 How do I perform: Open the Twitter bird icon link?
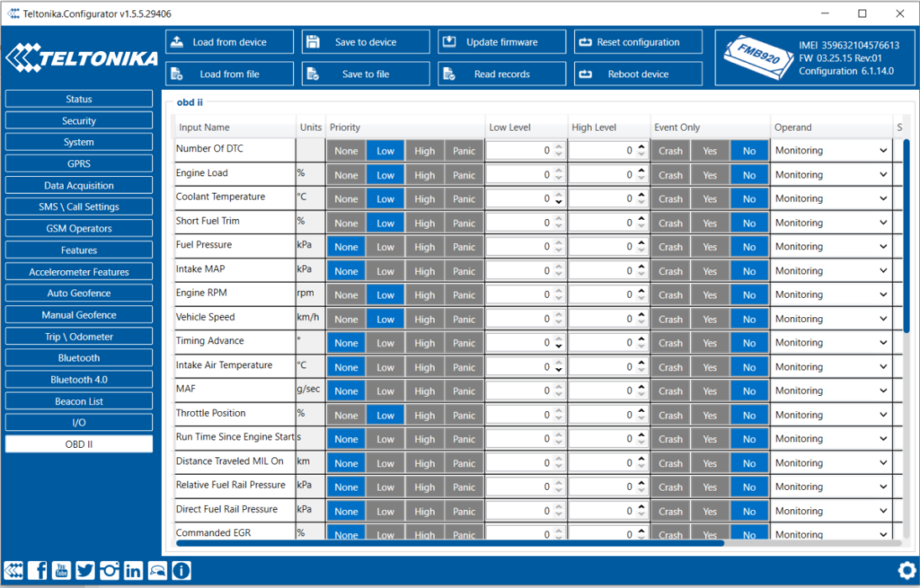coord(85,570)
